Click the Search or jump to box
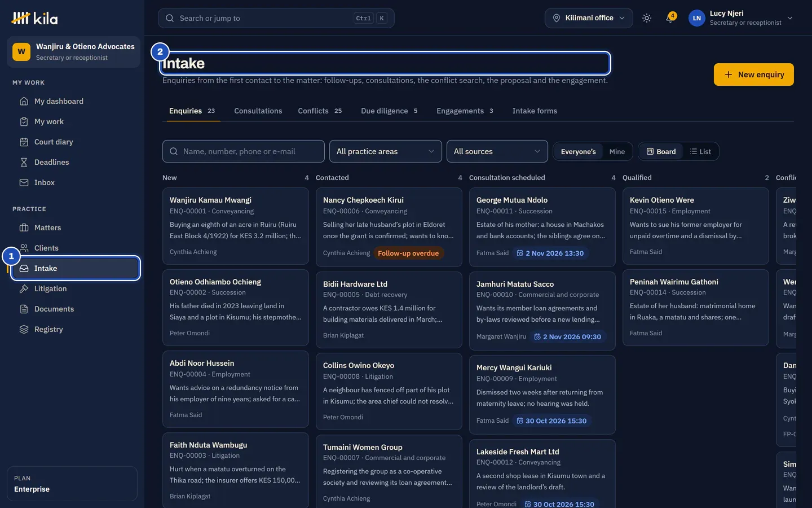The height and width of the screenshot is (508, 812). point(276,18)
